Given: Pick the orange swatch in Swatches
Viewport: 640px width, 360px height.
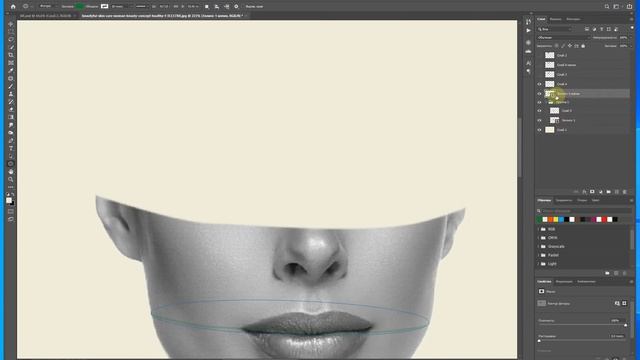Looking at the screenshot, I should (x=550, y=220).
